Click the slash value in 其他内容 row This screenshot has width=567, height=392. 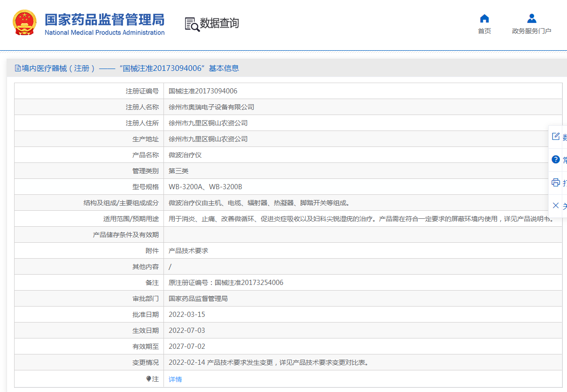click(170, 267)
